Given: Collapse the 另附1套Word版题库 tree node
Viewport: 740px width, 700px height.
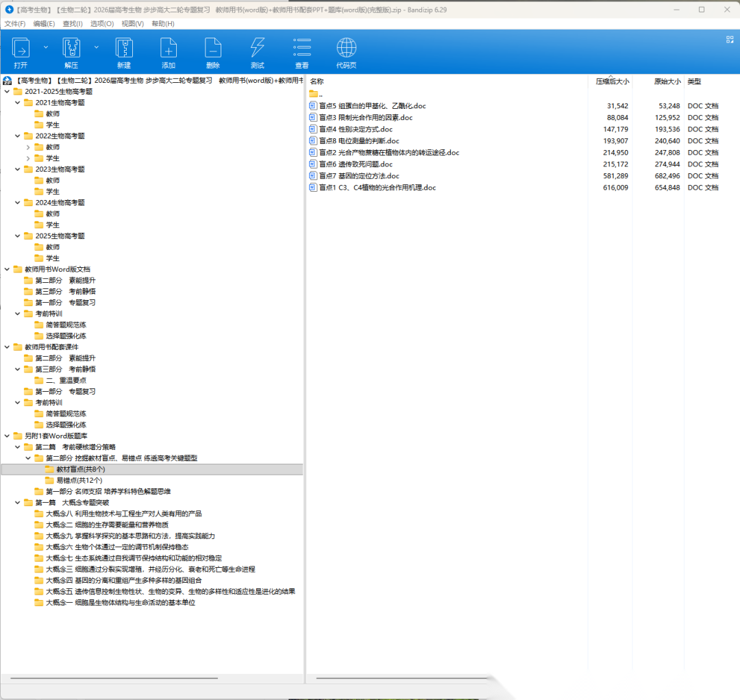Looking at the screenshot, I should (8, 436).
